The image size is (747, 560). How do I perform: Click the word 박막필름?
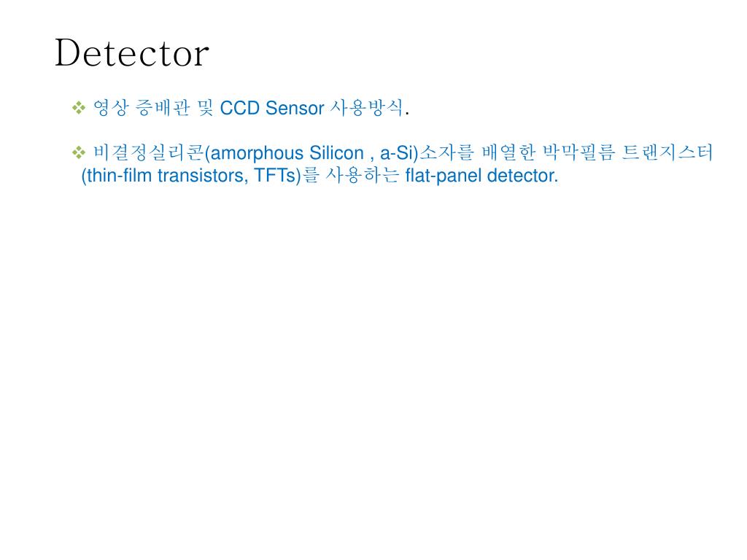[579, 152]
